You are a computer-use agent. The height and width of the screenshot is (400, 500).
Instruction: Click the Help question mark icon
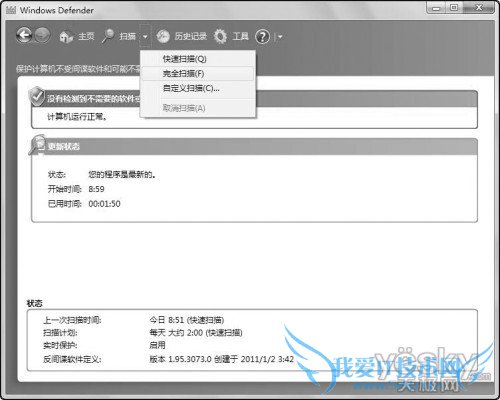pos(262,37)
